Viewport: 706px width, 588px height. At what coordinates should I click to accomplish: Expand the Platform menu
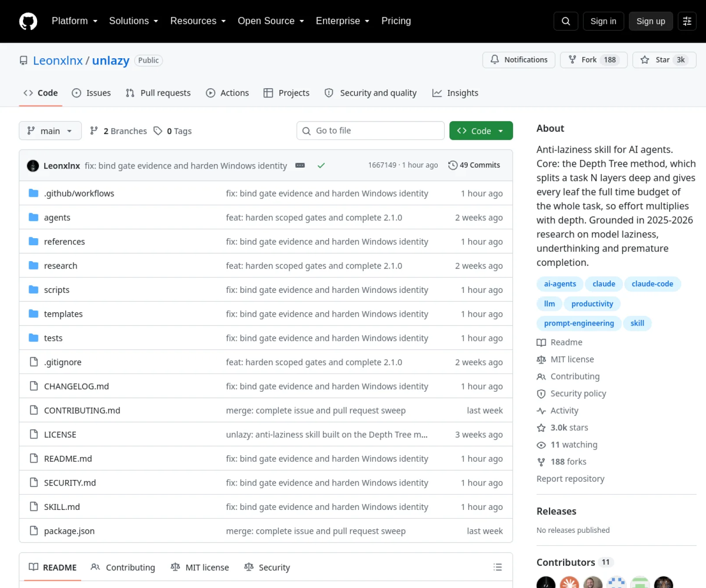[x=75, y=21]
